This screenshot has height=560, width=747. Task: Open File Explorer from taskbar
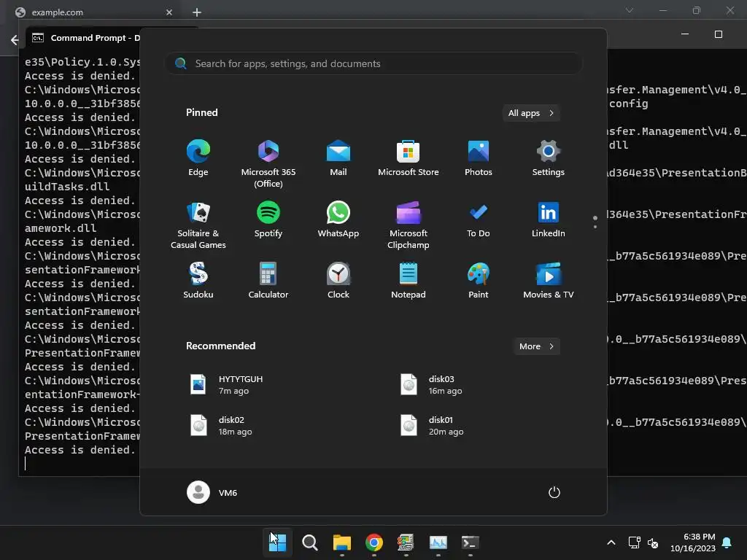(342, 542)
